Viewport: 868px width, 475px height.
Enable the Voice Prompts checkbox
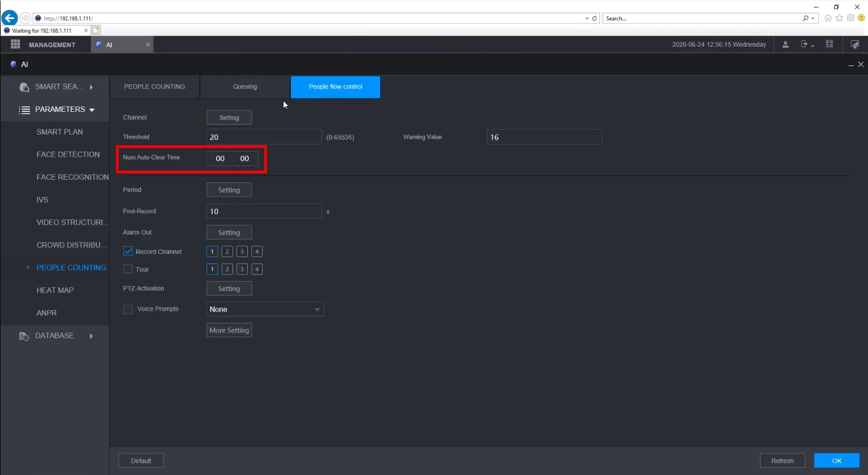click(x=128, y=309)
